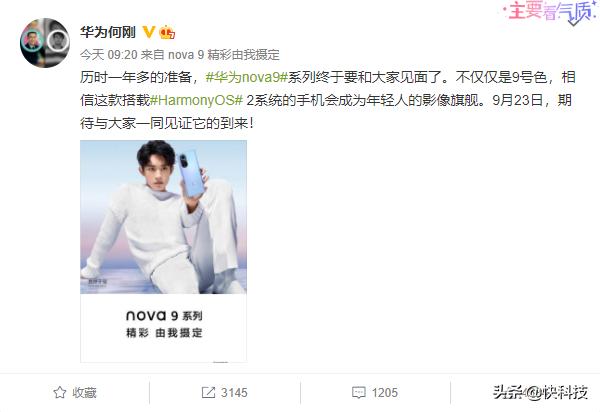Click the small circular avatar overlay

(x=58, y=41)
